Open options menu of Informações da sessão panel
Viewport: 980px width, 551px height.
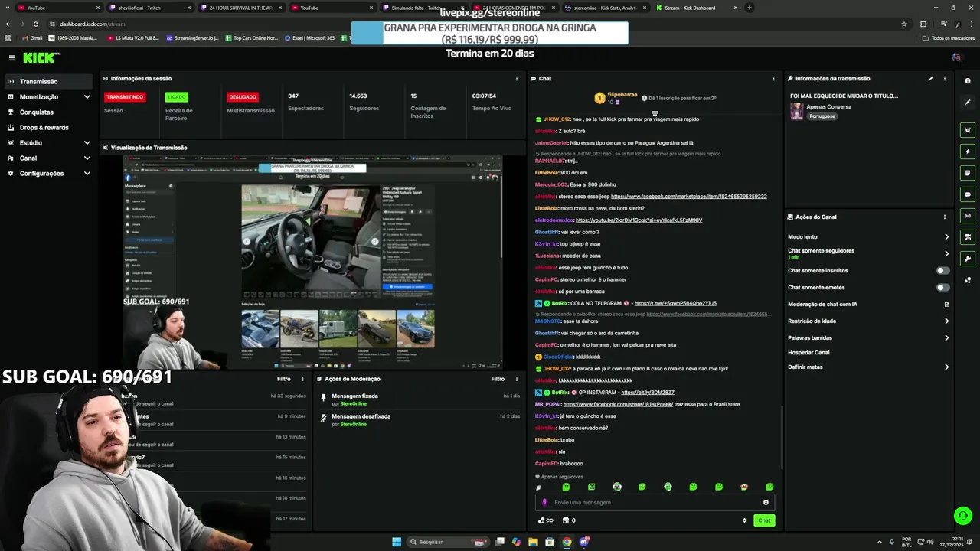(x=516, y=78)
